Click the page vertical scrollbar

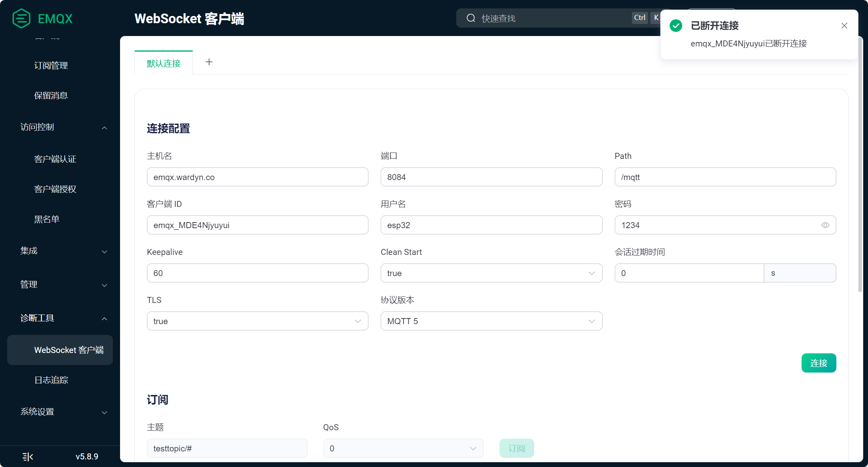(x=860, y=164)
